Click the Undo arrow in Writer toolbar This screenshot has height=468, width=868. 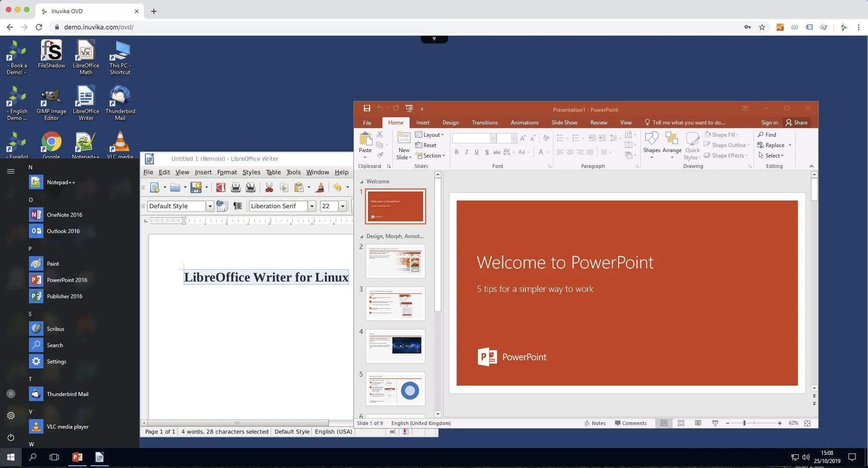click(x=337, y=187)
